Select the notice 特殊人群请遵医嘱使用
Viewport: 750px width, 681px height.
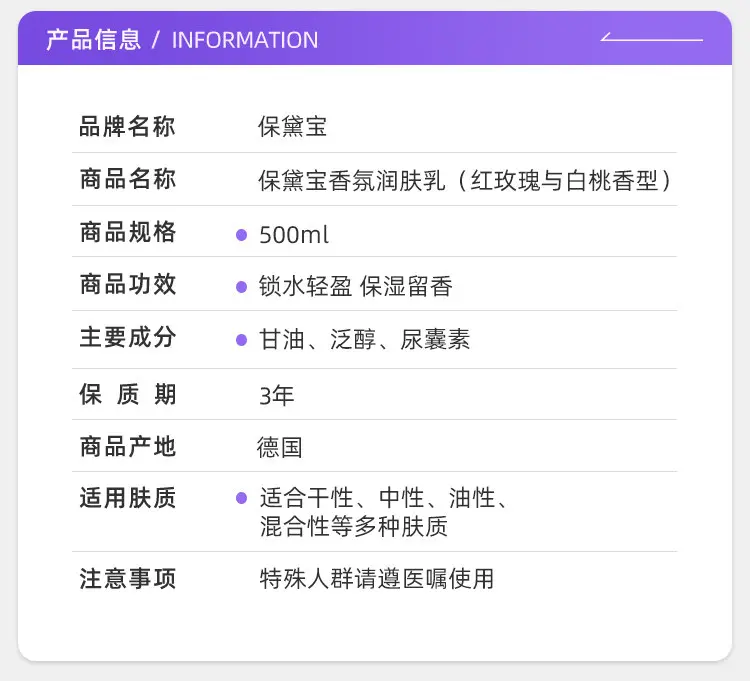coord(376,579)
